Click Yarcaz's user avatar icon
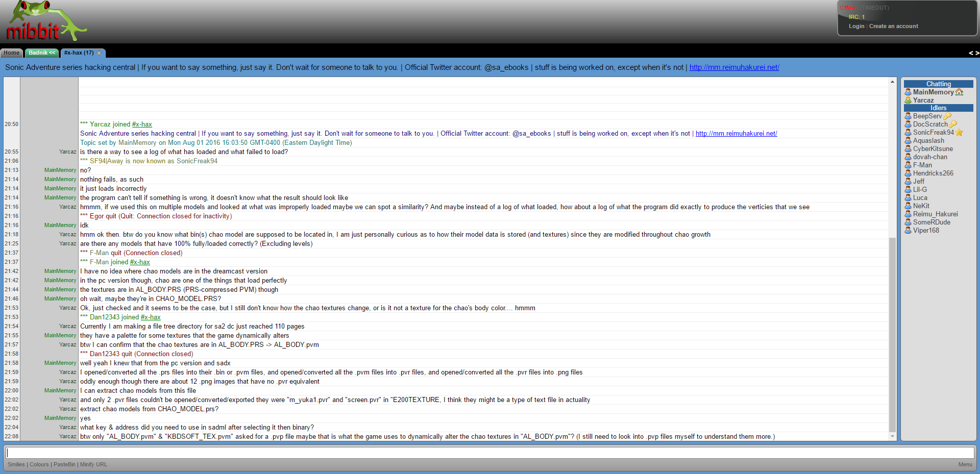This screenshot has height=474, width=980. point(908,101)
